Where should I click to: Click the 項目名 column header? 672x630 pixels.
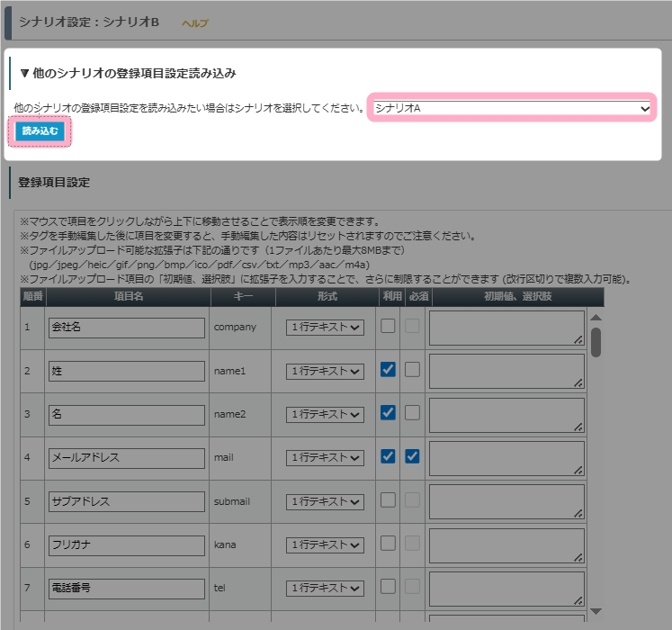[x=128, y=297]
